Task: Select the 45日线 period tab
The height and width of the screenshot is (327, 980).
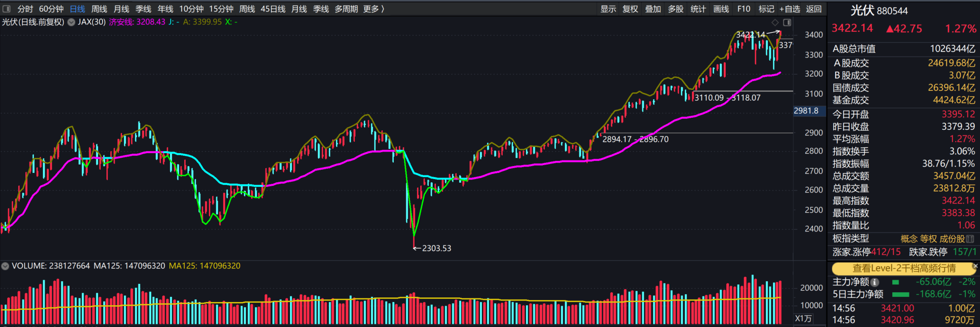Action: coord(273,9)
